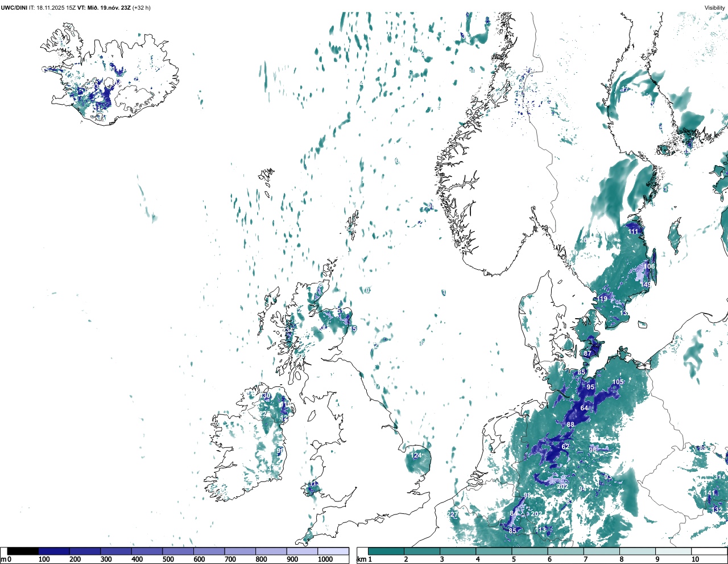Select the 3–4 km legend color segment

click(458, 551)
